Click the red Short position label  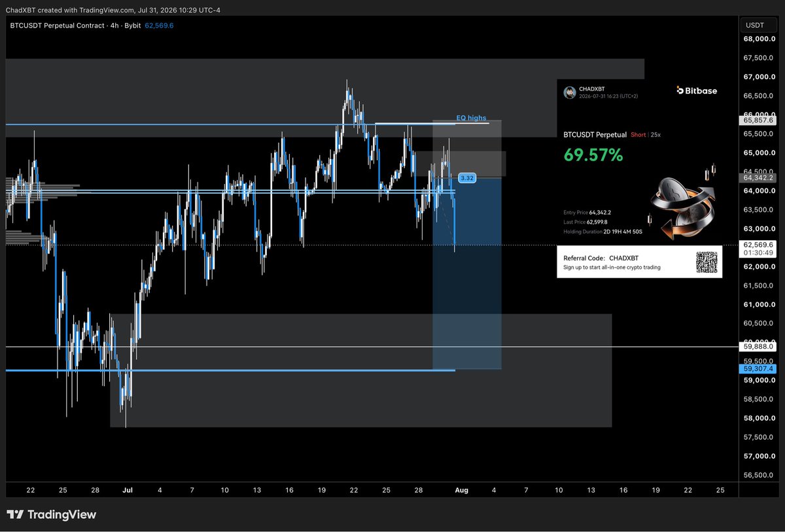point(638,135)
